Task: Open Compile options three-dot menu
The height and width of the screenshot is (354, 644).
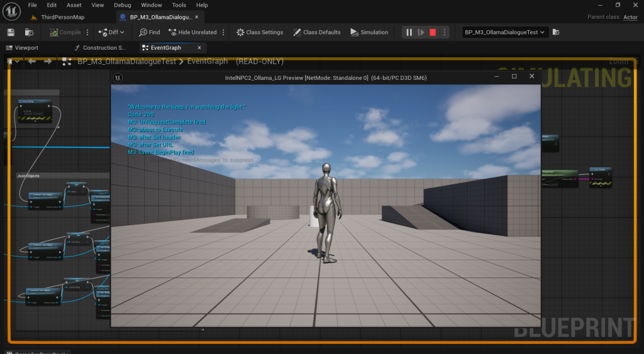Action: (87, 33)
